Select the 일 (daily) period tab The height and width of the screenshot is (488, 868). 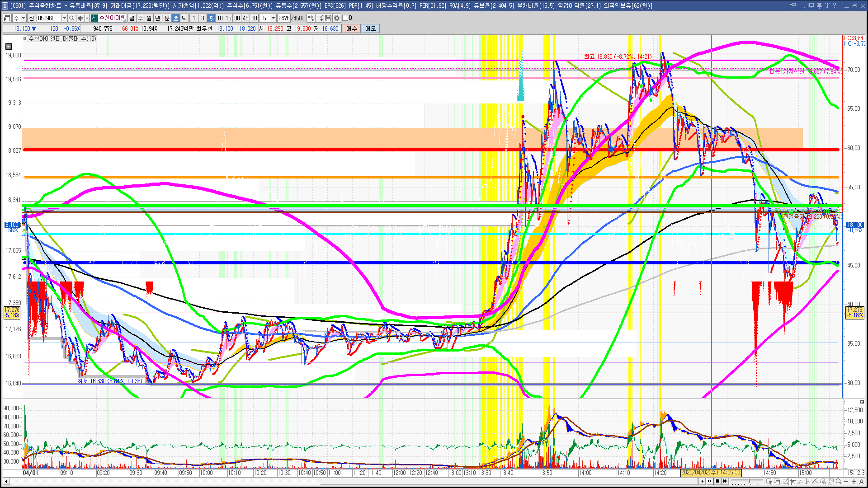(132, 18)
